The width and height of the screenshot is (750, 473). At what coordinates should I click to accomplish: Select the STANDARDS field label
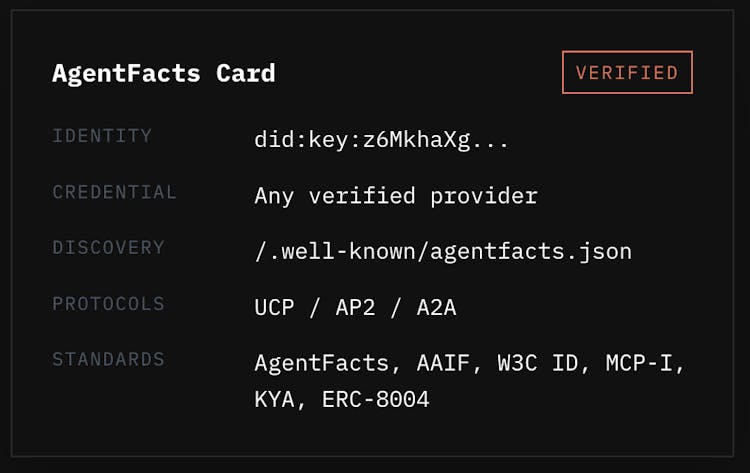(x=108, y=359)
